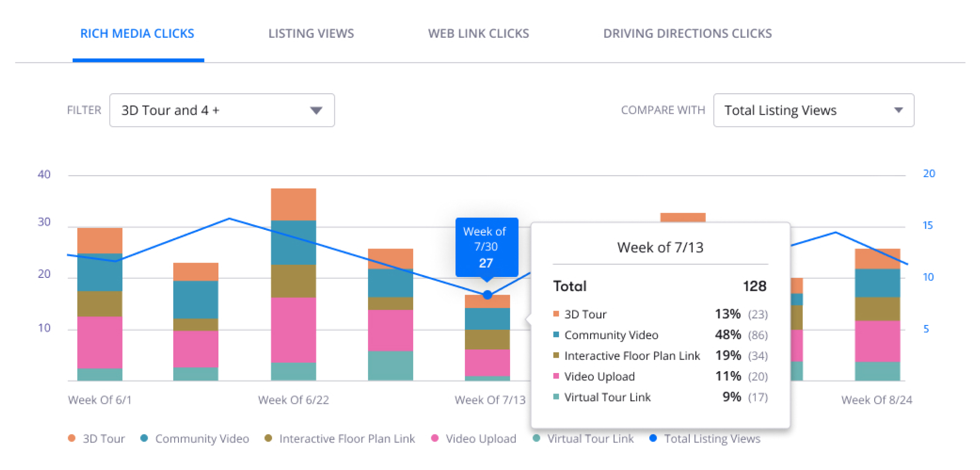Click the Week of 7/30 blue callout

pos(486,247)
